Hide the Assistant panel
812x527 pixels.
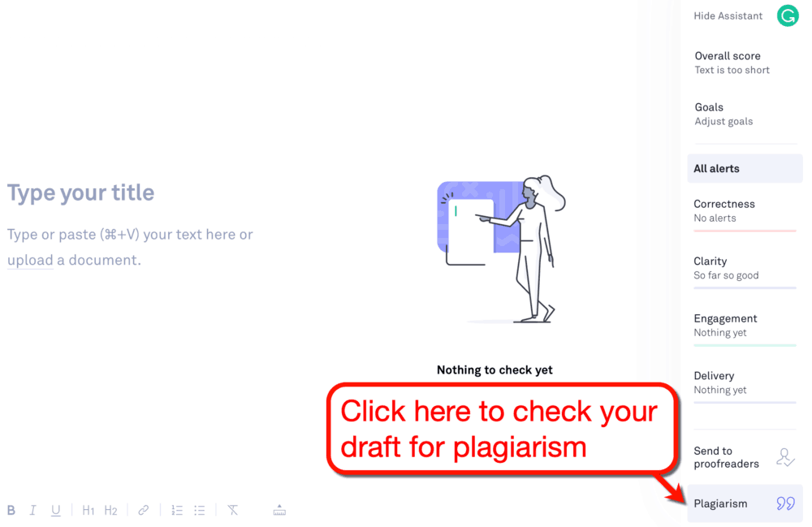coord(728,15)
